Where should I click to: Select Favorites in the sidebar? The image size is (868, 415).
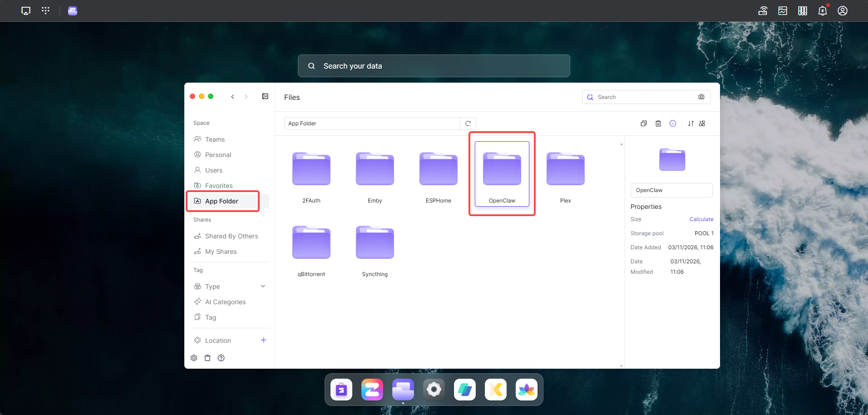[x=218, y=186]
